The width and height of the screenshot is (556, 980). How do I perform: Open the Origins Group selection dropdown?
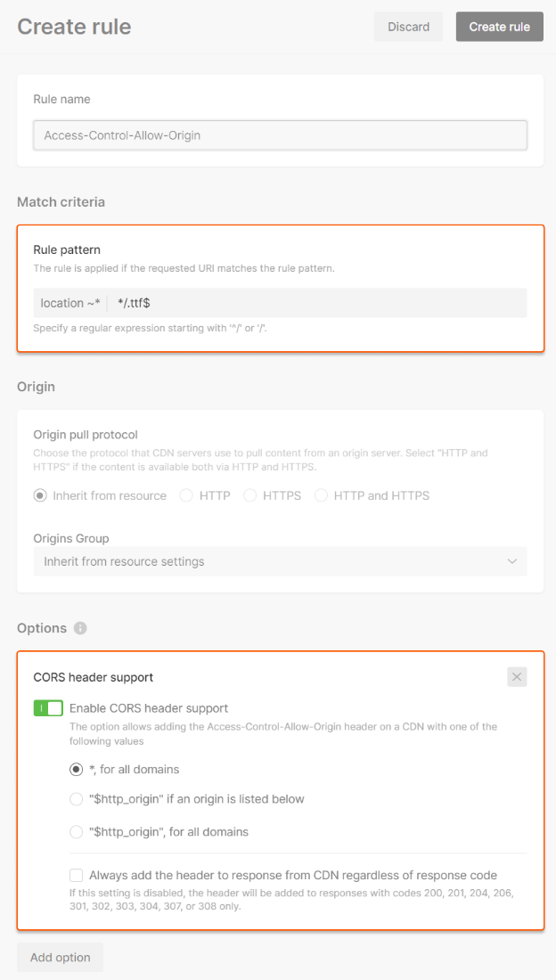pos(280,561)
